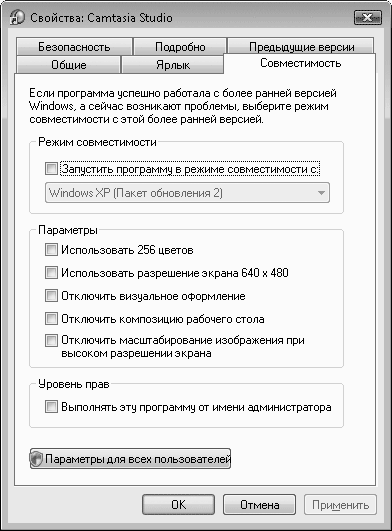This screenshot has height=531, width=392.
Task: Click the Camtasia Studio title bar icon
Action: pyautogui.click(x=17, y=17)
